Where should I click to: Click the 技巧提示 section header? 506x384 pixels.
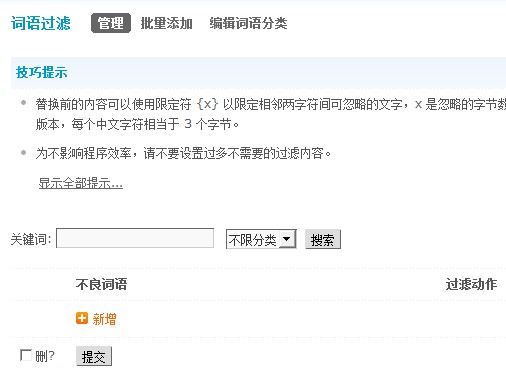pos(41,72)
